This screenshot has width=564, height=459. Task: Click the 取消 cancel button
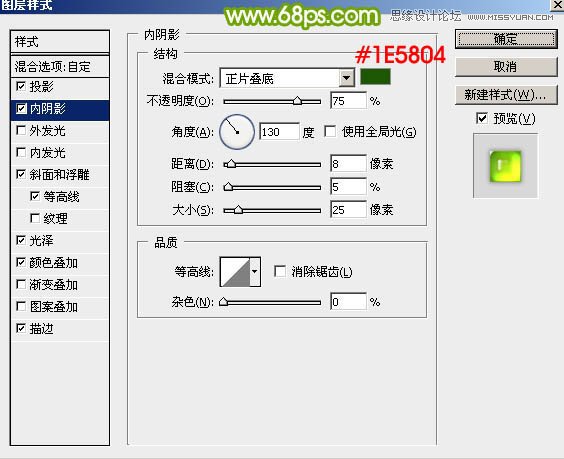pos(506,67)
